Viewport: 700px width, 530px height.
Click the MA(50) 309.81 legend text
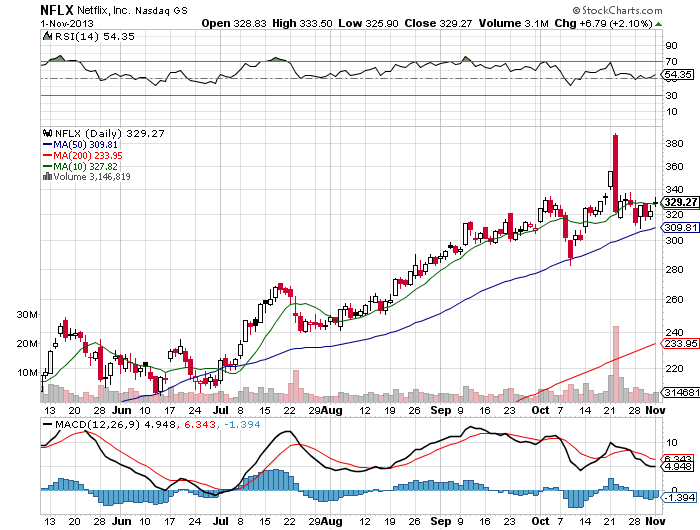pyautogui.click(x=85, y=145)
